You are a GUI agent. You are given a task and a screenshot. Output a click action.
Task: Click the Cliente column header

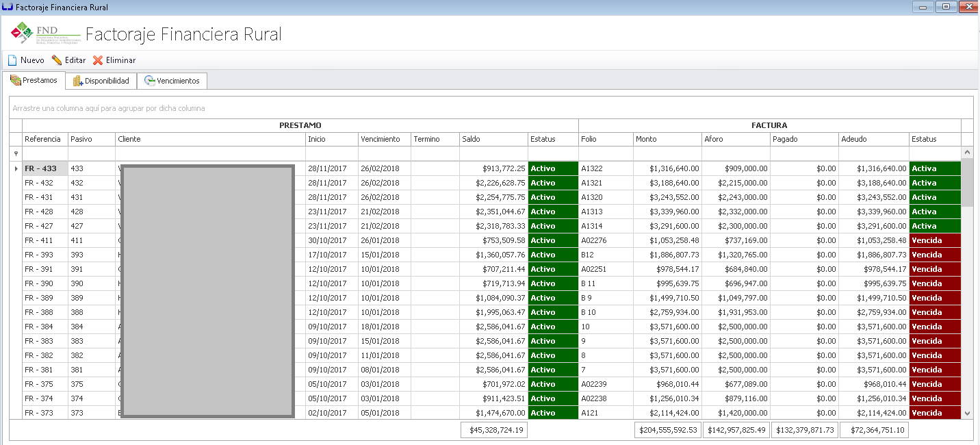(211, 139)
